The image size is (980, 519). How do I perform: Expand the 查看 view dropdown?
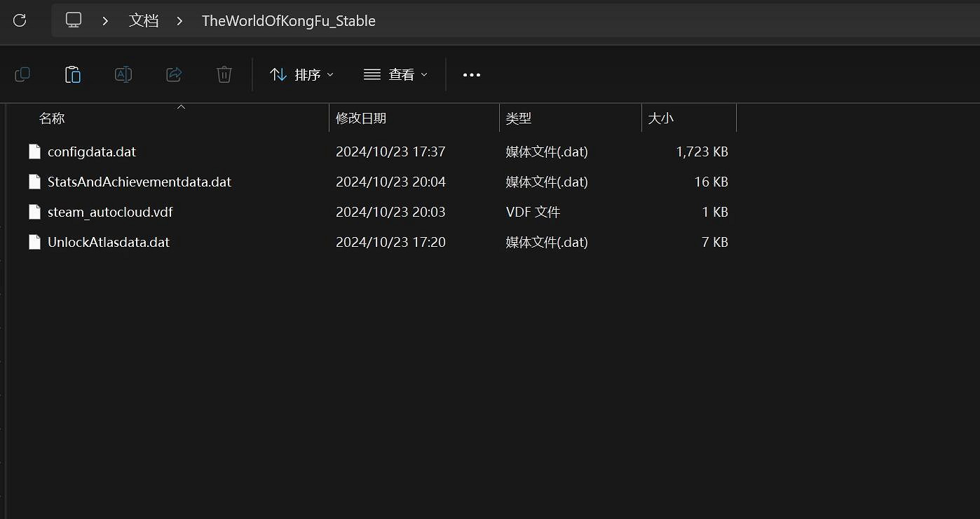pyautogui.click(x=395, y=74)
